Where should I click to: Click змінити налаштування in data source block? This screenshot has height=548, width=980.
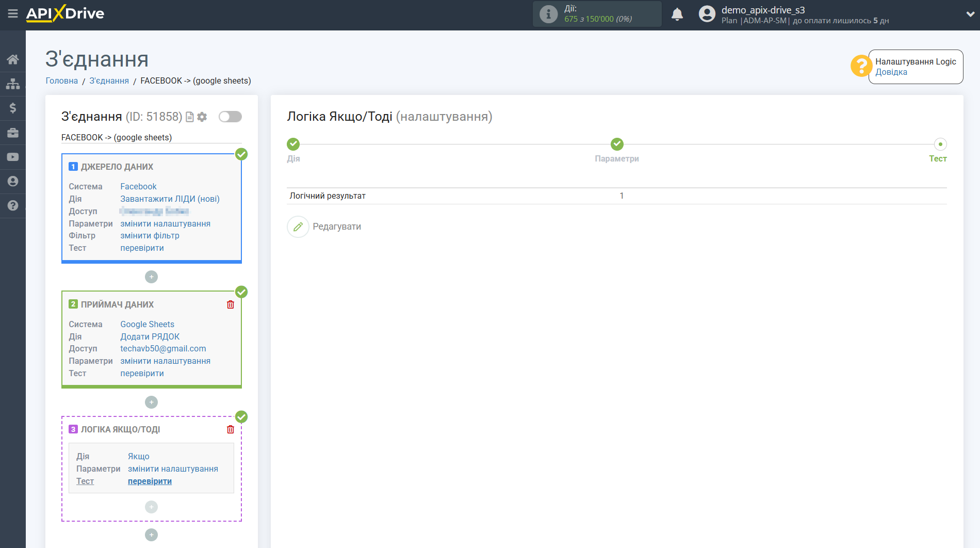point(165,224)
